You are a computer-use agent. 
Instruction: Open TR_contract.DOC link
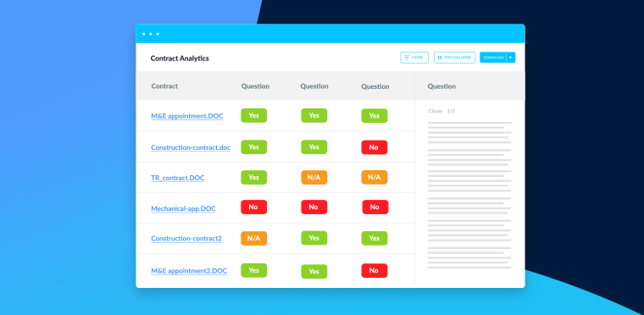click(177, 178)
